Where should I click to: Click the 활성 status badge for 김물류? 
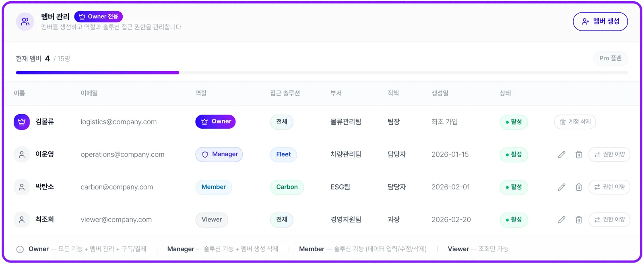coord(514,122)
